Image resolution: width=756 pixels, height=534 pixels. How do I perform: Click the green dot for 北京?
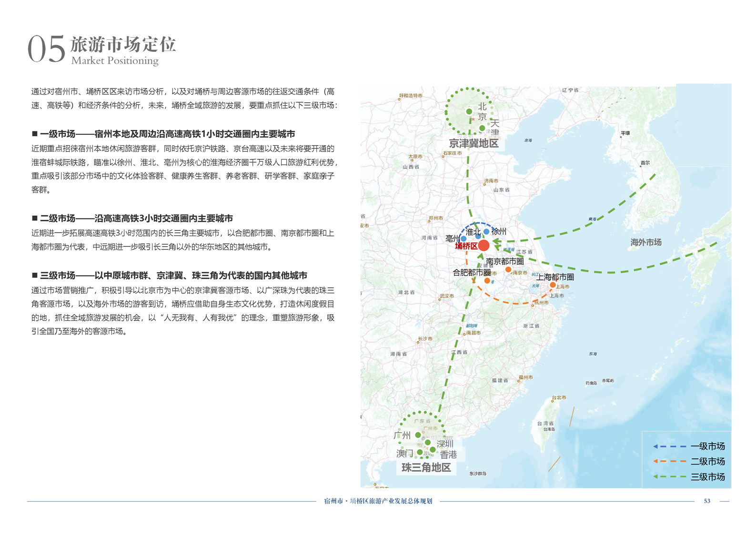[469, 111]
